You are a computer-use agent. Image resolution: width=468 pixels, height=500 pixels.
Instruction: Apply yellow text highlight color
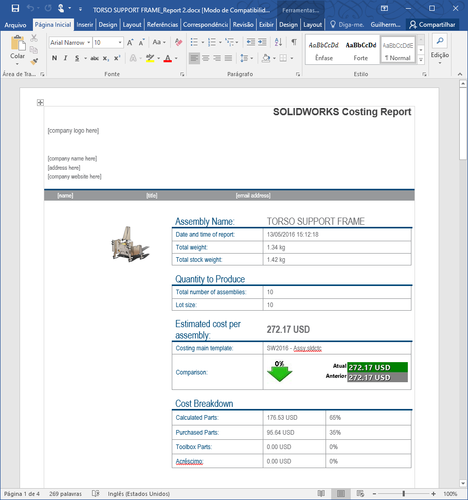coord(150,58)
